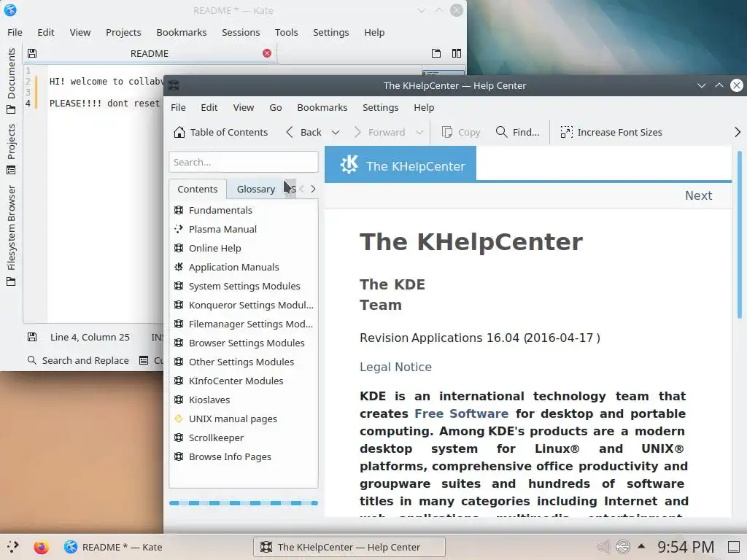Click the Browse Info Pages icon

tap(179, 456)
